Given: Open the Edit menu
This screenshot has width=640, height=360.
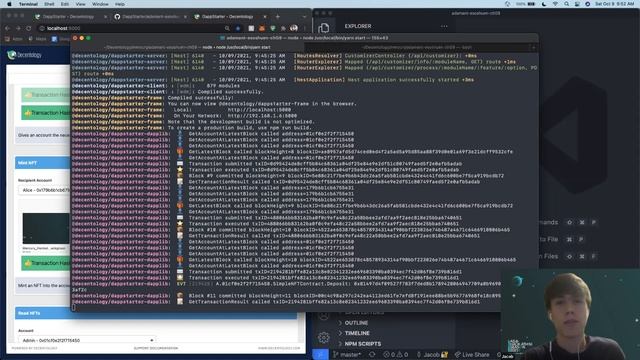Looking at the screenshot, I should (x=64, y=4).
